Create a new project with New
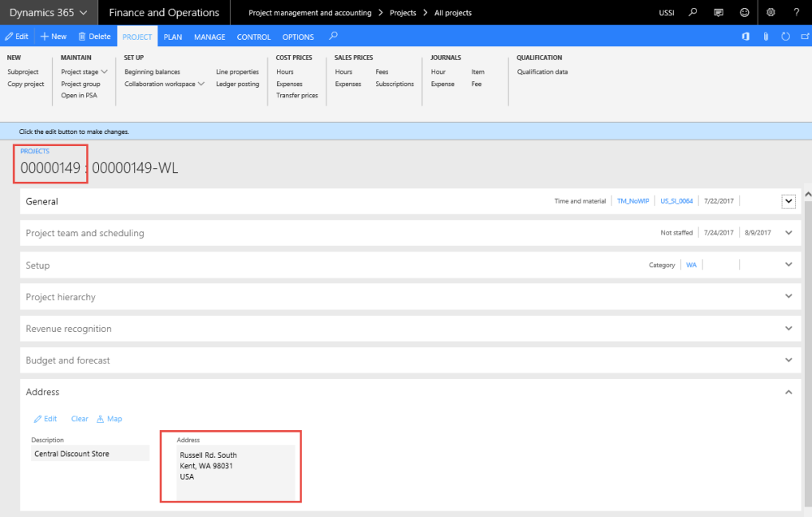 click(x=54, y=37)
